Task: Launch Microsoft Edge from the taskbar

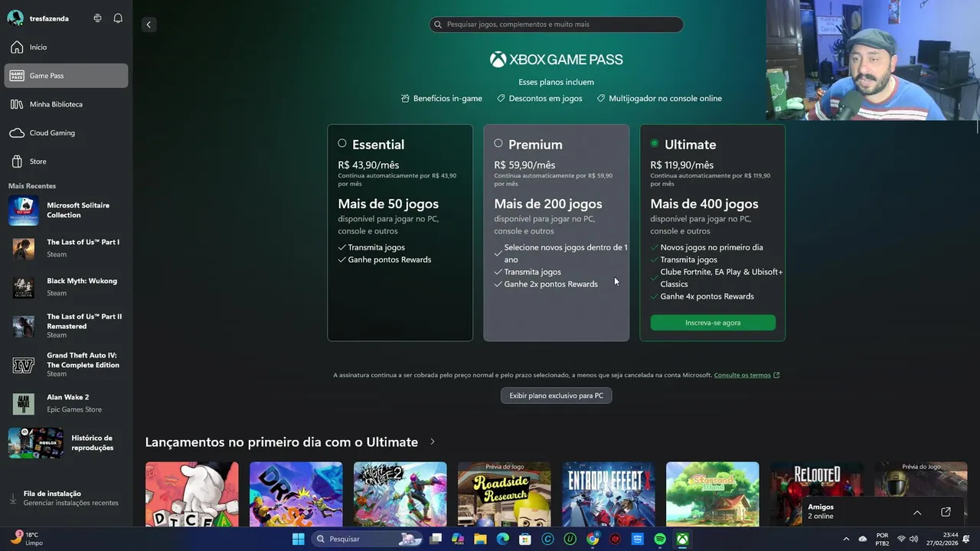Action: point(502,539)
